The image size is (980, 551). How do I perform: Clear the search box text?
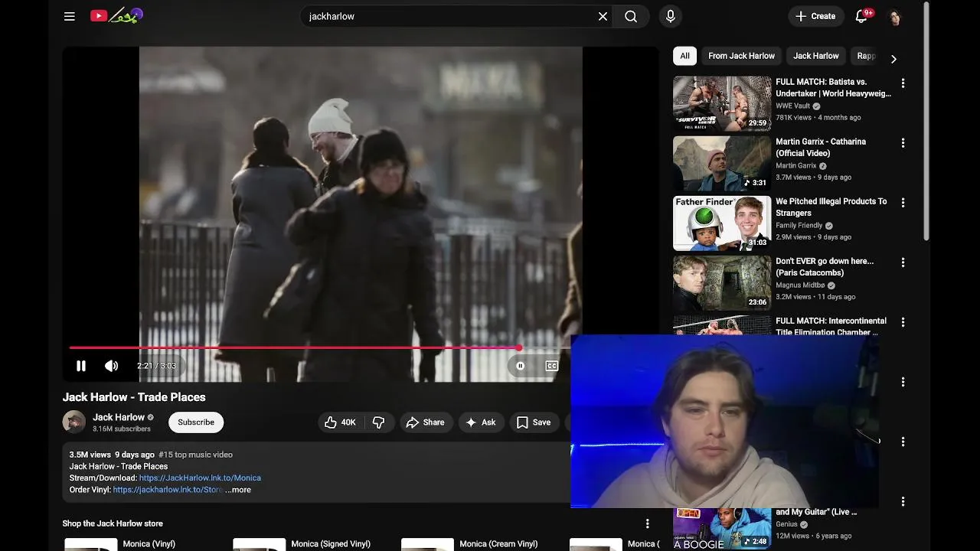point(603,16)
